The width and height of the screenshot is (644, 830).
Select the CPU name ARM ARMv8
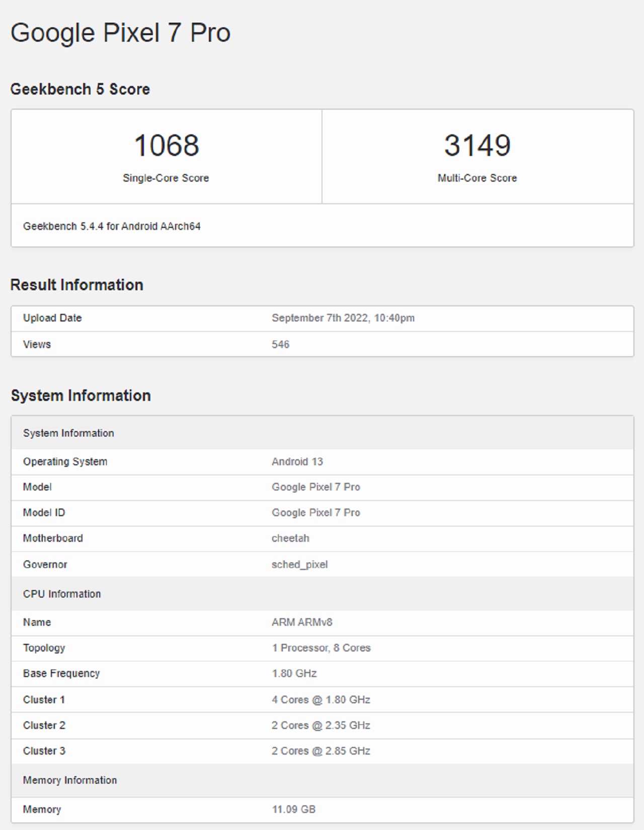(x=302, y=622)
